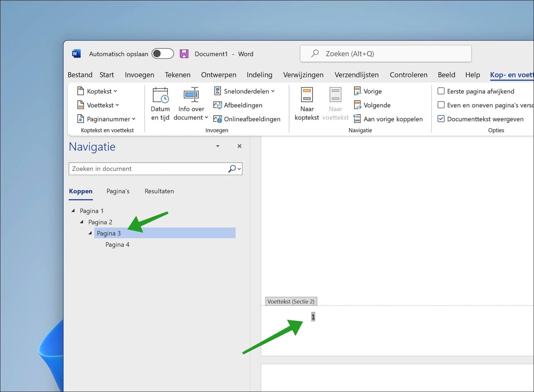The height and width of the screenshot is (392, 534).
Task: Click the search magnifier in the Navigatie pane
Action: pos(232,168)
